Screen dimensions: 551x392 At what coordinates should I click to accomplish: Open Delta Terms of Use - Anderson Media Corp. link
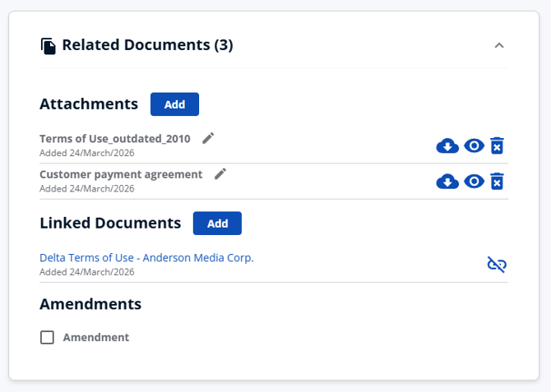pyautogui.click(x=146, y=257)
